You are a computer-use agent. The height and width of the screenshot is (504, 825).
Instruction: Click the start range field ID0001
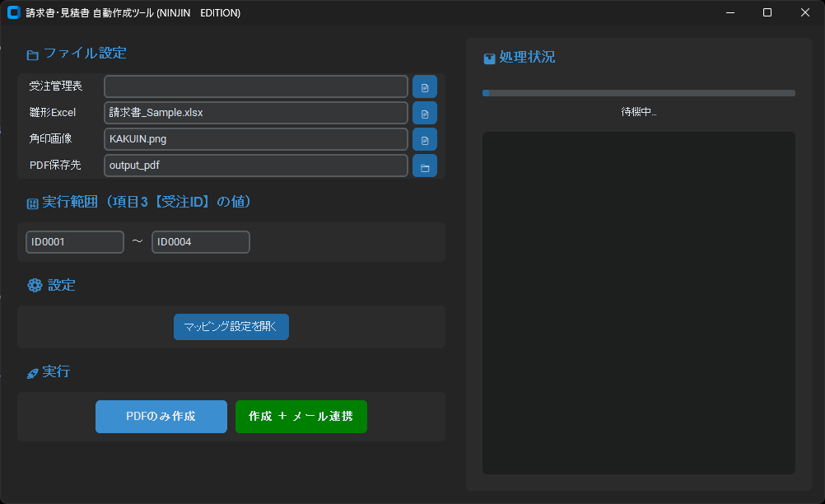coord(75,242)
